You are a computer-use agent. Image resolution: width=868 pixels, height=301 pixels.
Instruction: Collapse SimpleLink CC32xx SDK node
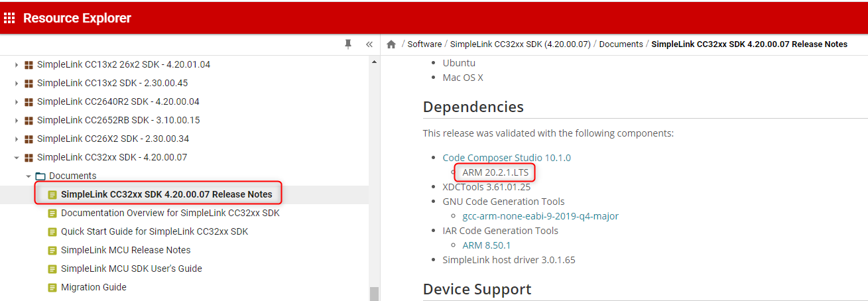[x=17, y=158]
